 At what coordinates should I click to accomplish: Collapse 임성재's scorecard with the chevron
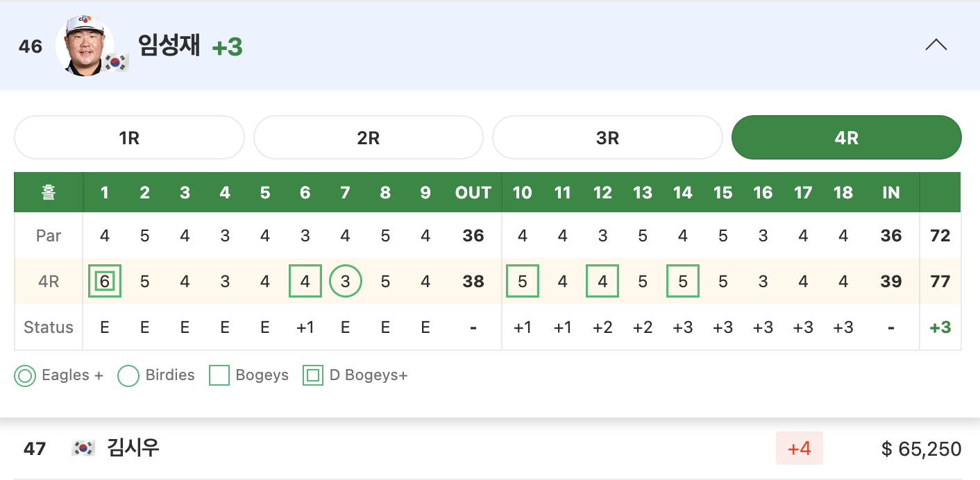point(937,44)
